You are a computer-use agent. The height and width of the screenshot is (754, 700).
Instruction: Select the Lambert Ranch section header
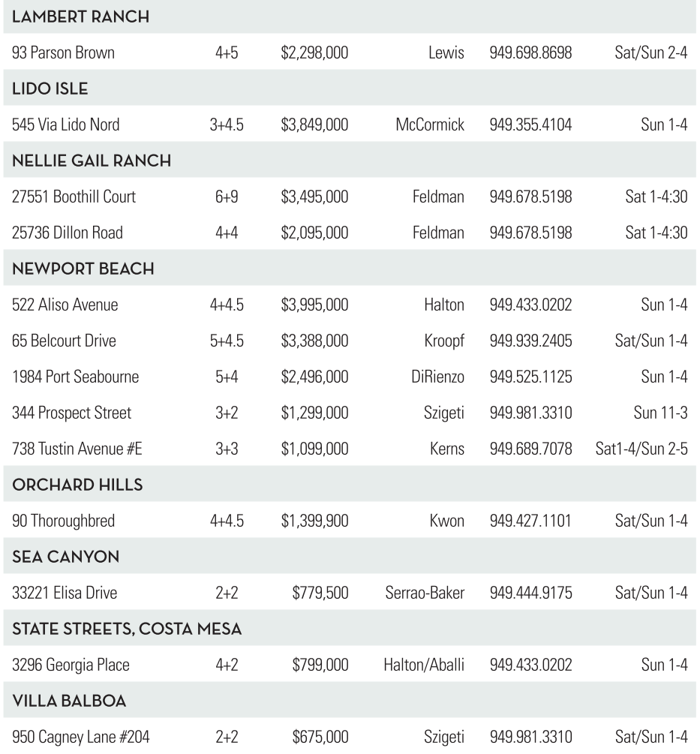pos(80,17)
